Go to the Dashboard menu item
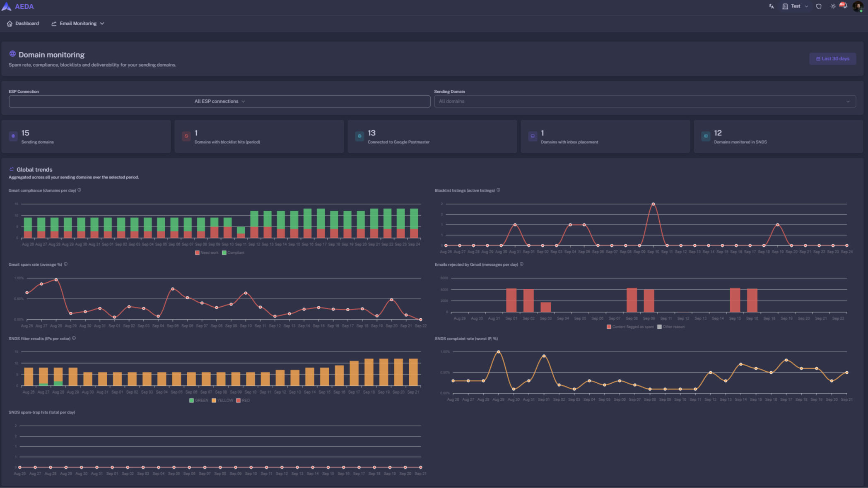 click(23, 24)
